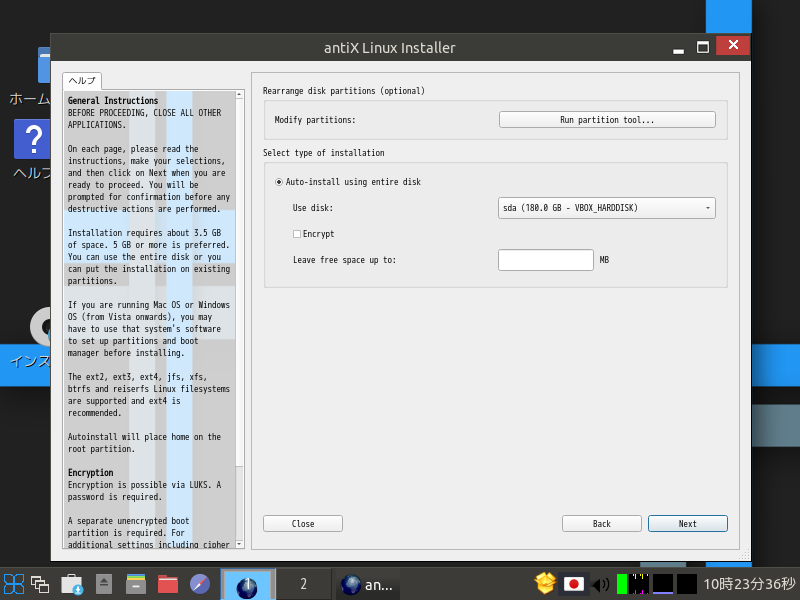Open the archive drawer icon in taskbar

coord(136,584)
